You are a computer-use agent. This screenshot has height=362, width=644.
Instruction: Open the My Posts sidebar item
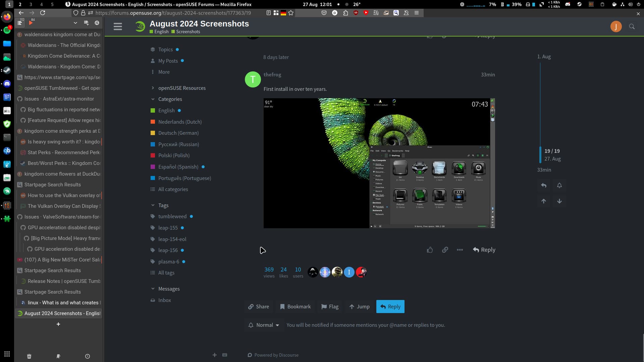click(x=168, y=61)
